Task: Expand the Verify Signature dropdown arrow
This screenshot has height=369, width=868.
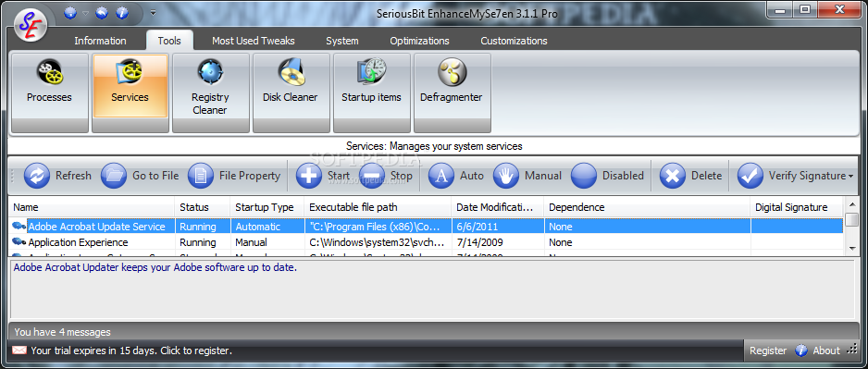Action: [x=850, y=177]
